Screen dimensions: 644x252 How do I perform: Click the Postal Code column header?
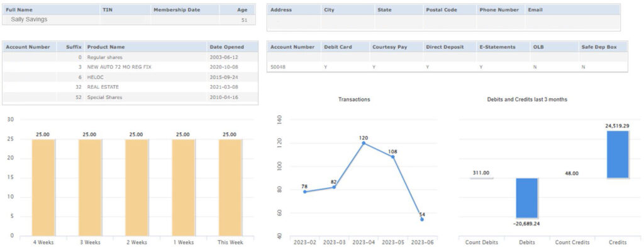pyautogui.click(x=450, y=10)
